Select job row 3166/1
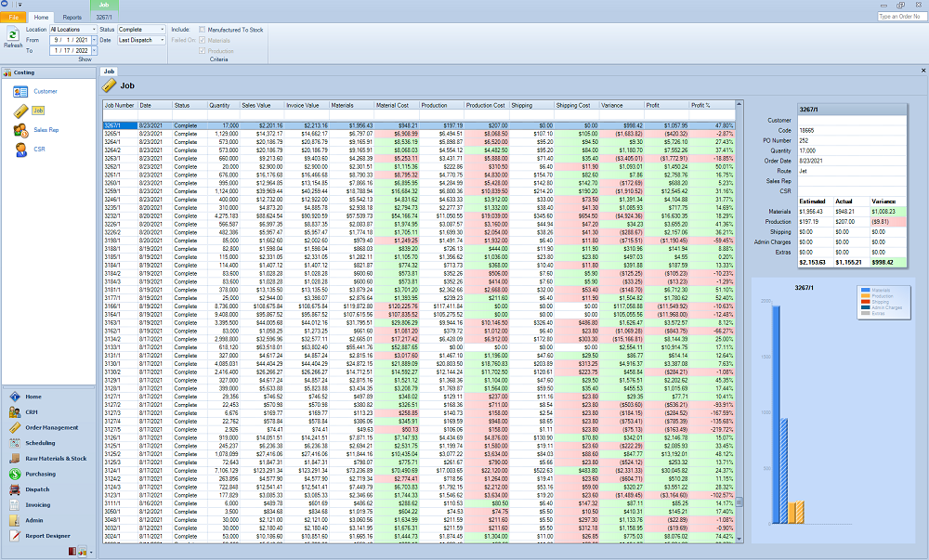This screenshot has height=560, width=929. tap(419, 306)
